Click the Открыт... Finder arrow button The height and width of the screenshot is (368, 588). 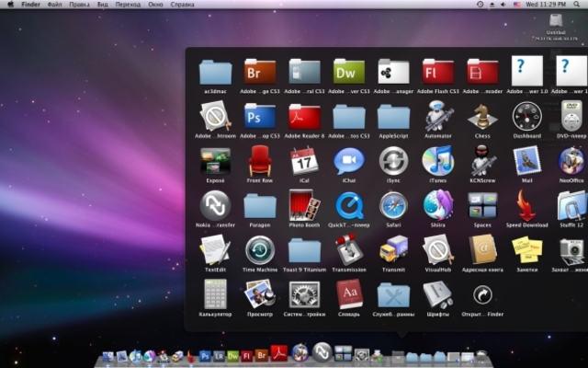coord(482,294)
